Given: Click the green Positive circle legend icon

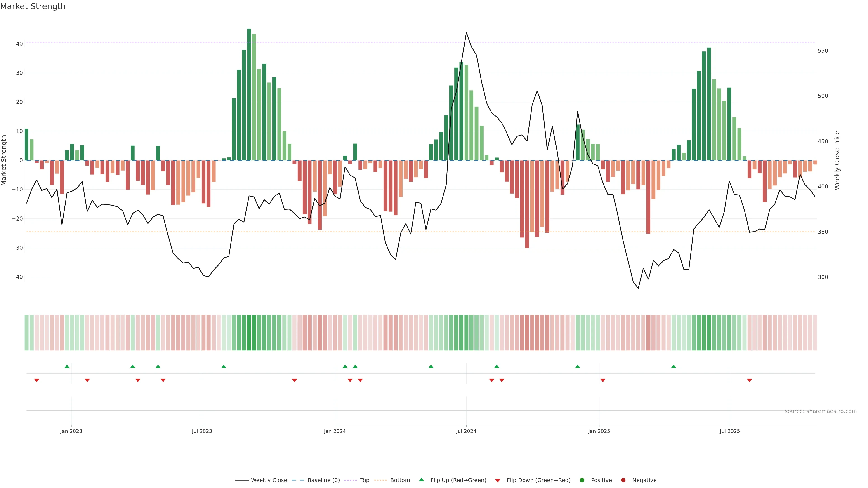Looking at the screenshot, I should click(582, 480).
